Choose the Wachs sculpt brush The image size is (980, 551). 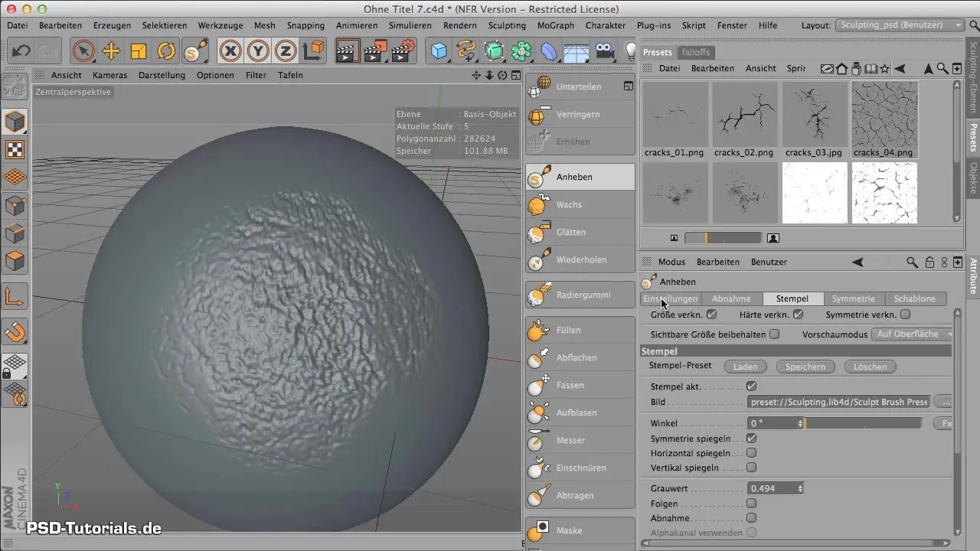click(580, 204)
